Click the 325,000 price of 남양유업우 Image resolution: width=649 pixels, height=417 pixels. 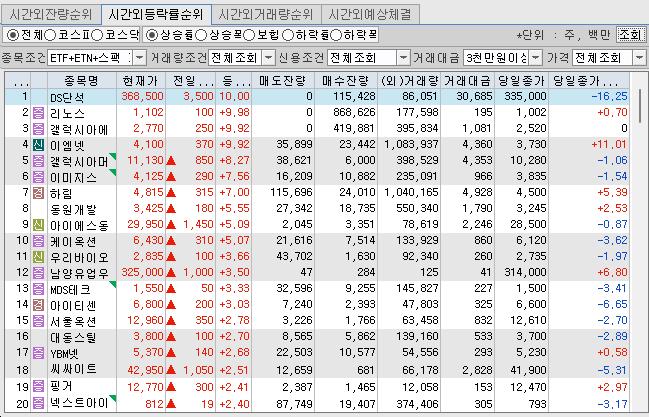coord(142,272)
